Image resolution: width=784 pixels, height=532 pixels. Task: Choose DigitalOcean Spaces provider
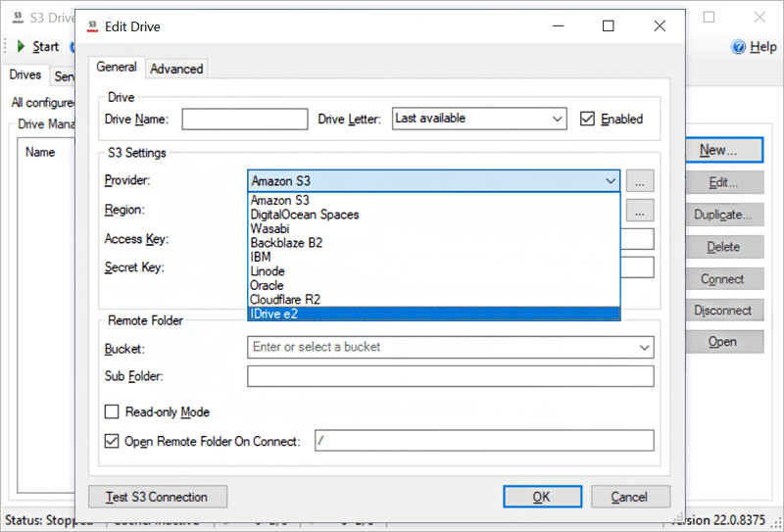pyautogui.click(x=433, y=215)
